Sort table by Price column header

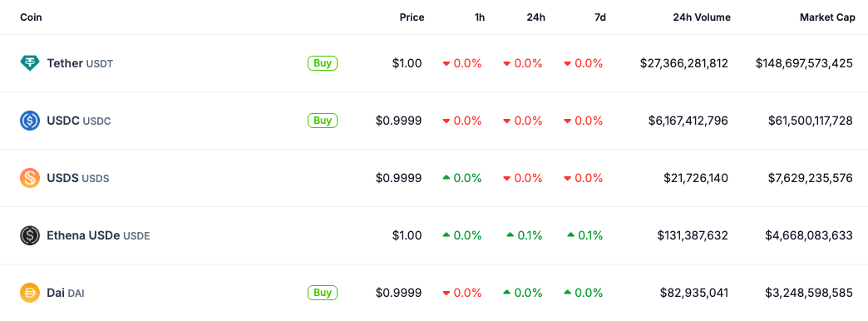tap(412, 17)
